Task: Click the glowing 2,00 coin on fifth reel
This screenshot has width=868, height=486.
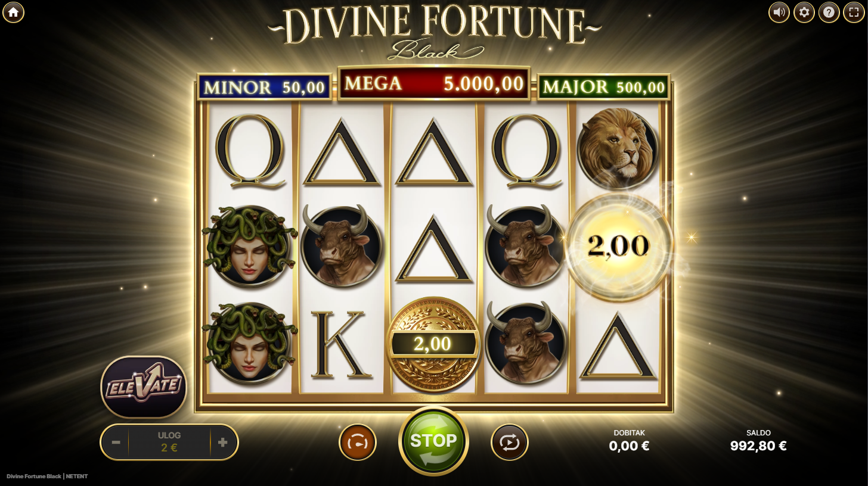Action: pos(618,245)
